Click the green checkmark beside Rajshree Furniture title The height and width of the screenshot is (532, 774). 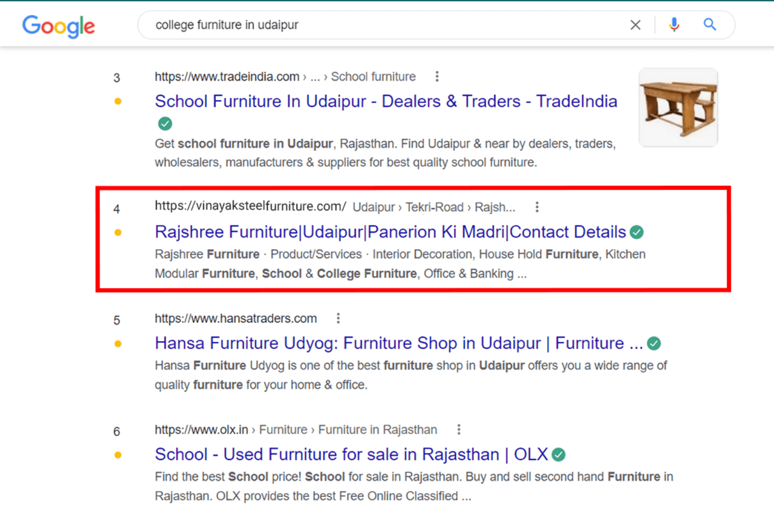pyautogui.click(x=637, y=232)
